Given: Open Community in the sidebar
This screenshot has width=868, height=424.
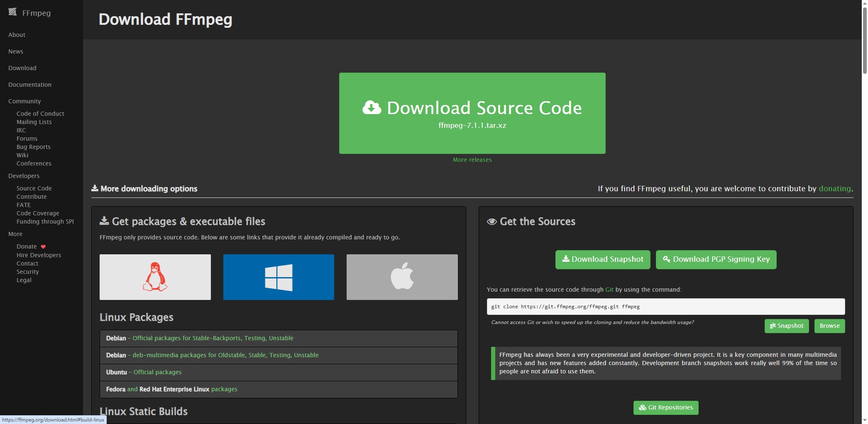Looking at the screenshot, I should pyautogui.click(x=24, y=101).
